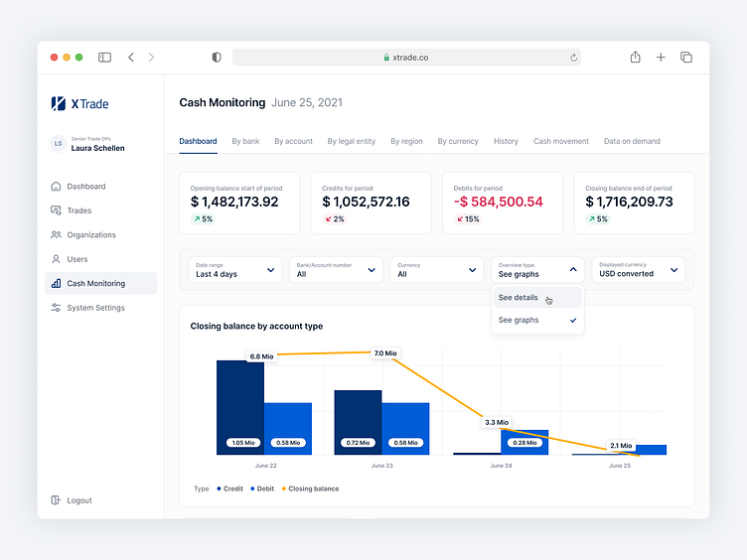Open Trades from sidebar icon
The height and width of the screenshot is (560, 747).
(x=56, y=210)
